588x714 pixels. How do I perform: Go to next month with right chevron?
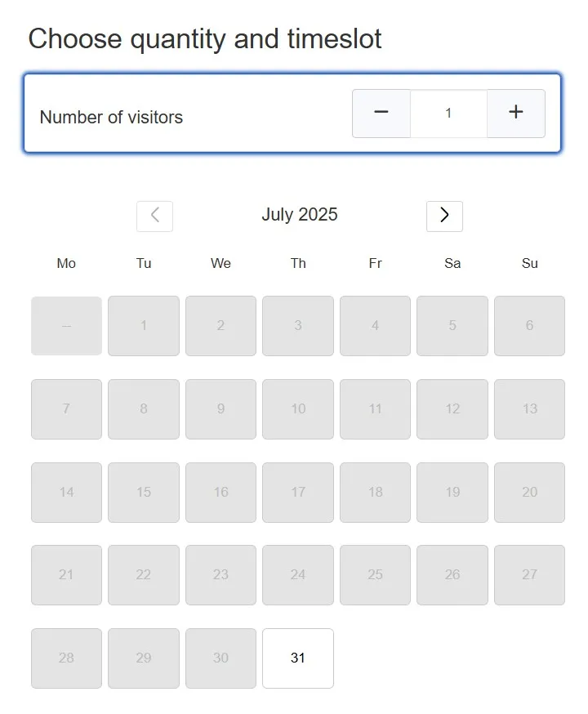pos(444,216)
